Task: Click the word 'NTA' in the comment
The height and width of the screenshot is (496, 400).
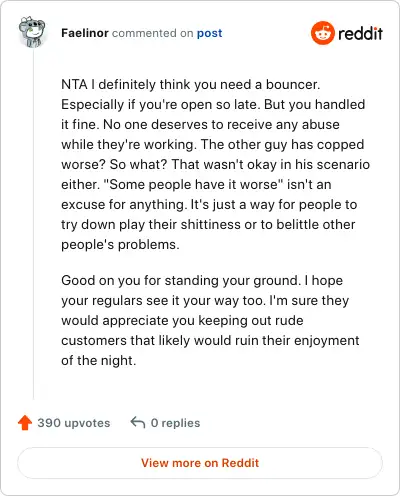Action: 74,84
